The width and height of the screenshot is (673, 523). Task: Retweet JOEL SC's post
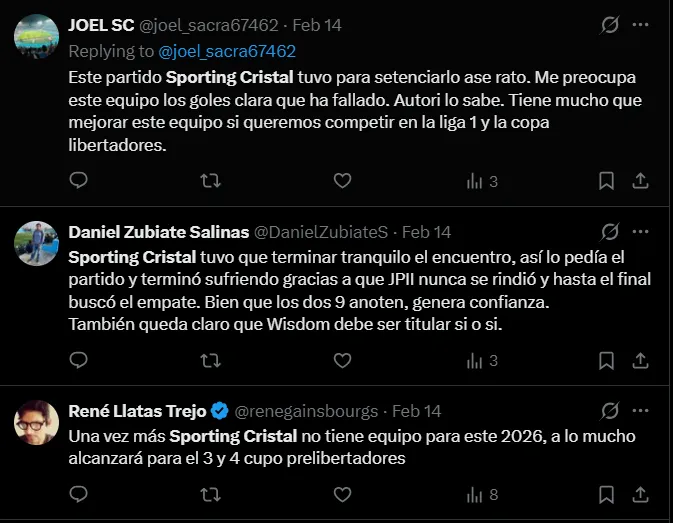[211, 181]
